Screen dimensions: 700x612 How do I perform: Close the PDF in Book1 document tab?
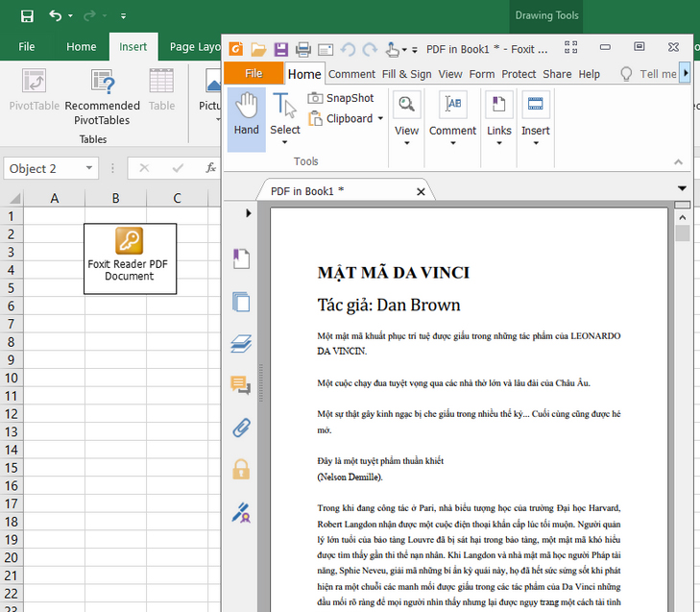pos(421,191)
